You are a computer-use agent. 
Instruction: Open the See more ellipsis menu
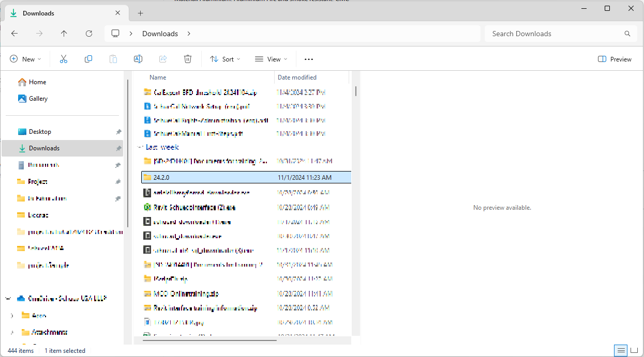coord(309,59)
